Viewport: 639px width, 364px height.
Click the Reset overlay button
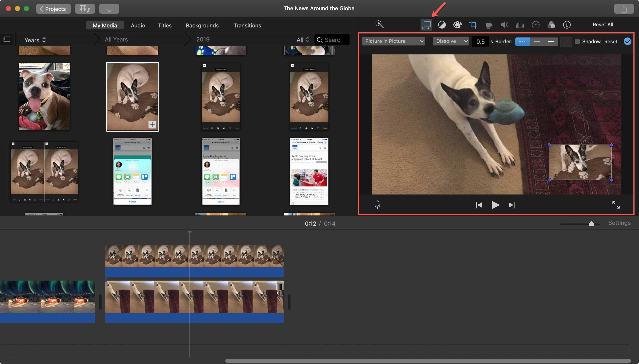click(610, 41)
